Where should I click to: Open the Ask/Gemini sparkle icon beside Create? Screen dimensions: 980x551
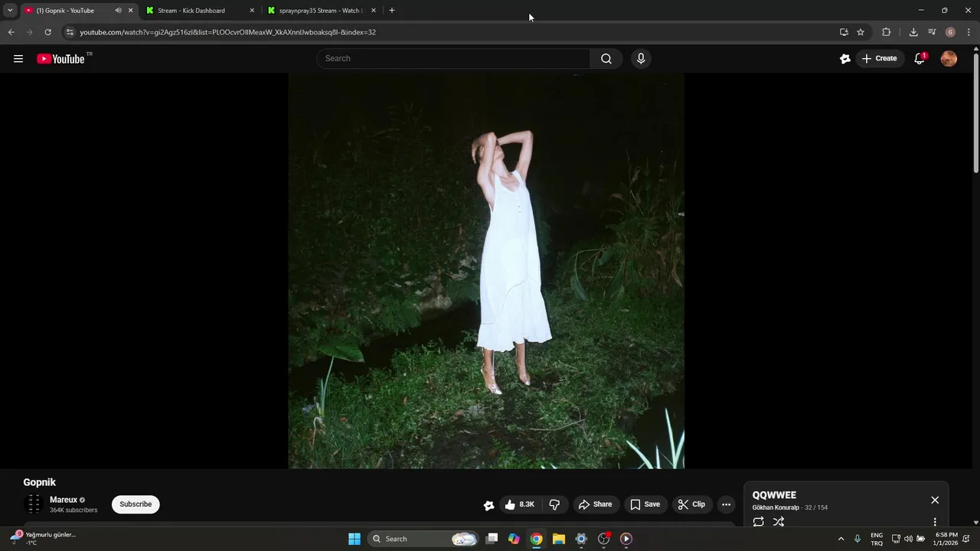[x=844, y=58]
